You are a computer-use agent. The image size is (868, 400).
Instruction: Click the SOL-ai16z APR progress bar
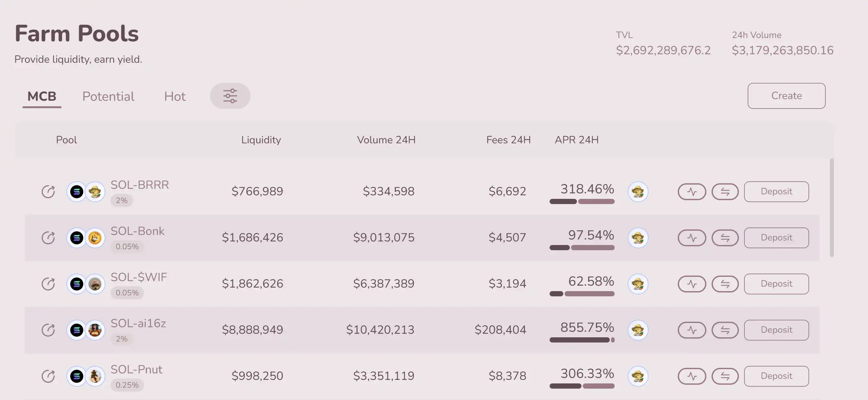pyautogui.click(x=581, y=340)
